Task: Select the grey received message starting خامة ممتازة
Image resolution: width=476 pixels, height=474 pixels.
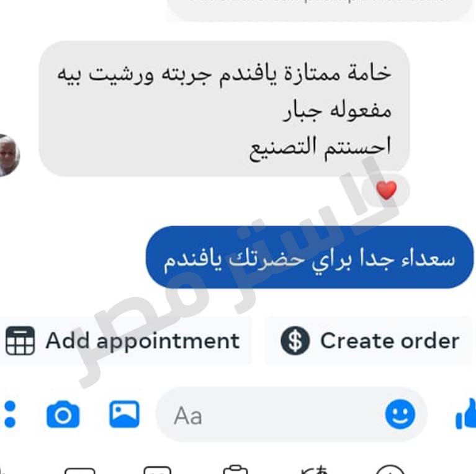Action: [x=224, y=109]
